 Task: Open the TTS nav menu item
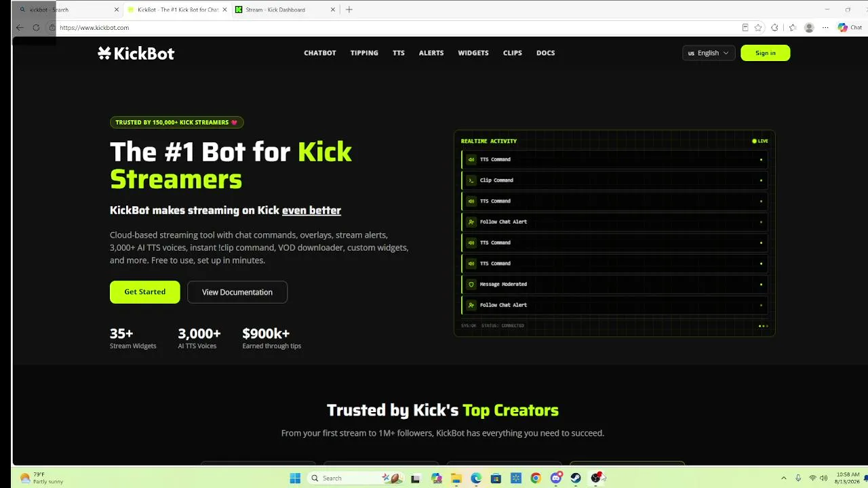(x=399, y=53)
